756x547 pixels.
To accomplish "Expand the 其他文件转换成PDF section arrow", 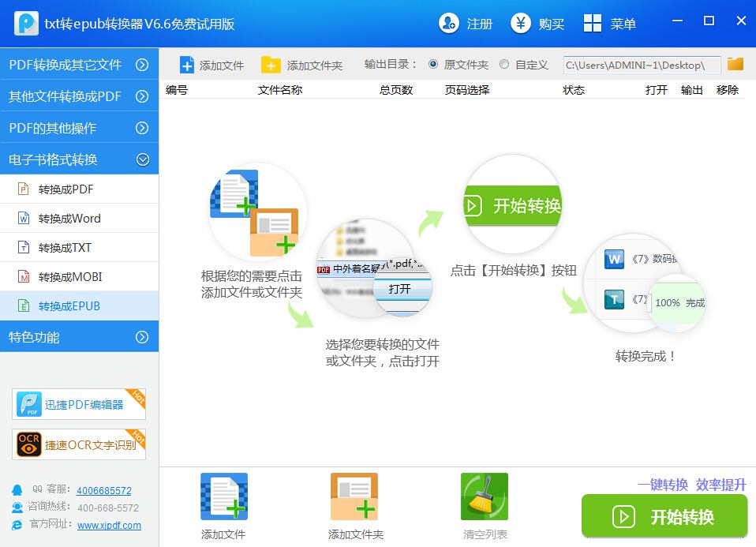I will point(142,96).
